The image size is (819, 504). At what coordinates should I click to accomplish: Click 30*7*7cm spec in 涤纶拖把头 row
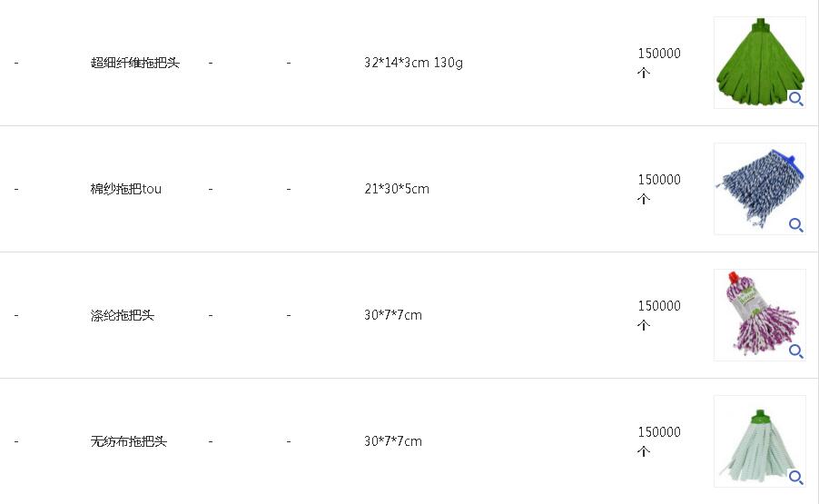[392, 315]
